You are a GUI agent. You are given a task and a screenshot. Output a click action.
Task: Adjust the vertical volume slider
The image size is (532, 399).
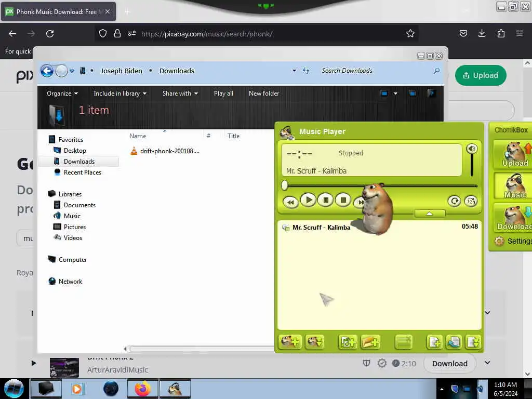coord(472,166)
